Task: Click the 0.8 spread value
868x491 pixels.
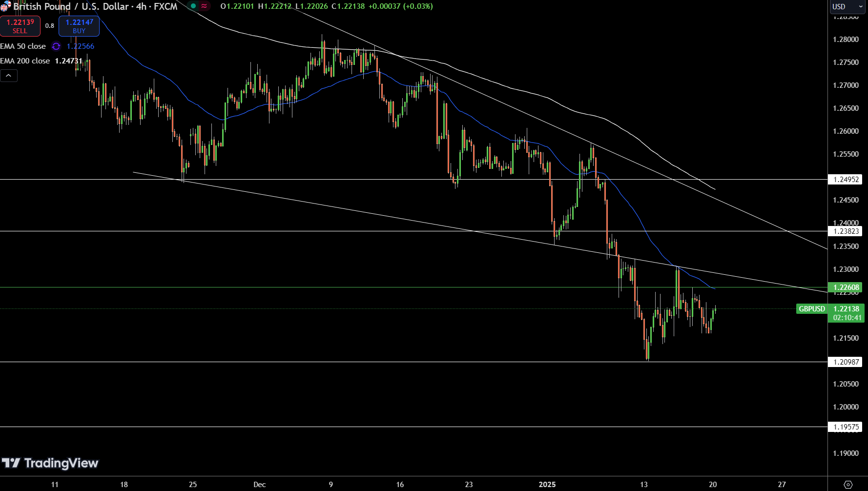Action: click(x=50, y=26)
